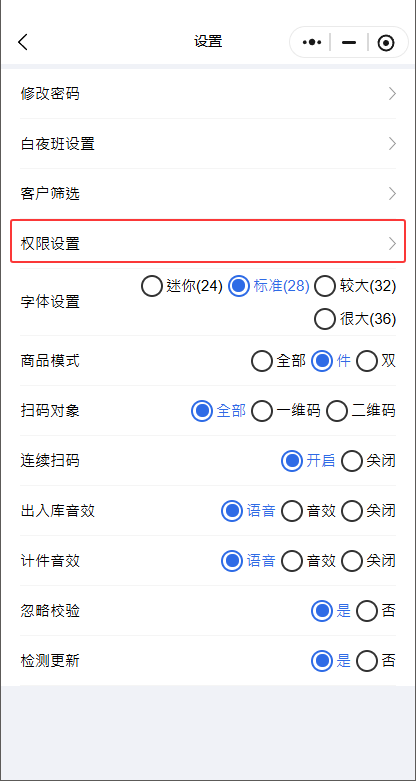
Task: Set 检测更新 to 否
Action: click(x=376, y=661)
